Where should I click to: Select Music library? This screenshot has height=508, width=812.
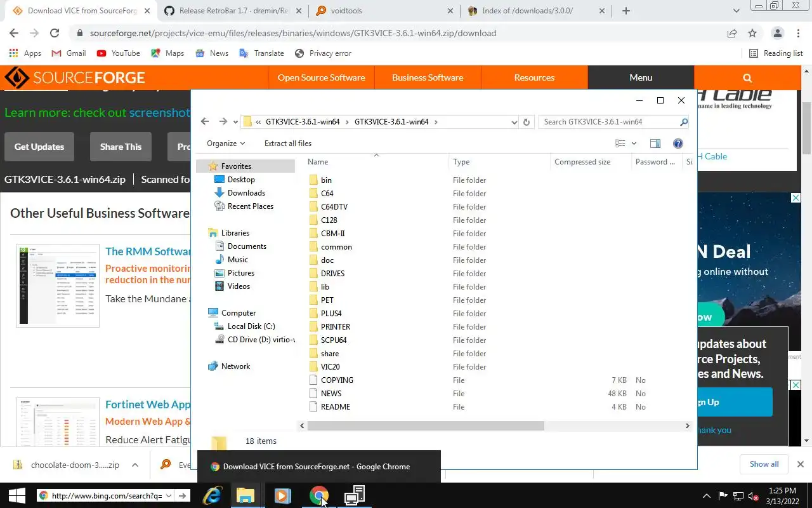click(x=237, y=260)
